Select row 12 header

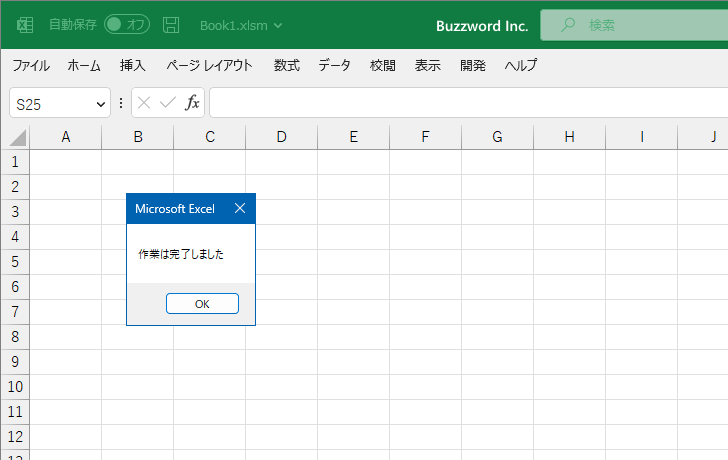(x=15, y=437)
